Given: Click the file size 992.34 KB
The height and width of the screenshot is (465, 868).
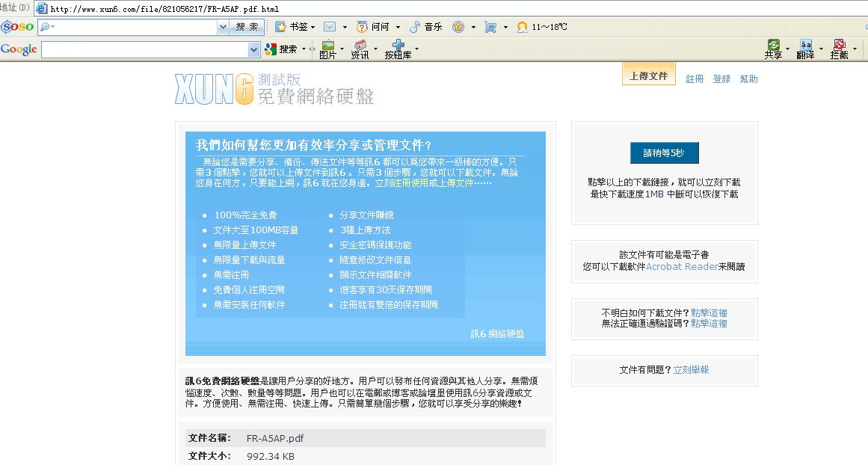Looking at the screenshot, I should 271,457.
